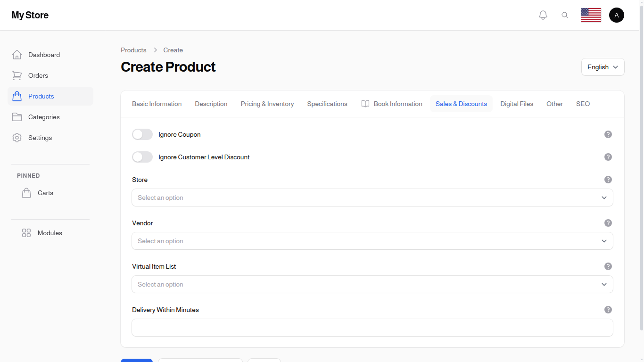Screen dimensions: 644x362
Task: Go to Products breadcrumb link
Action: [x=133, y=50]
